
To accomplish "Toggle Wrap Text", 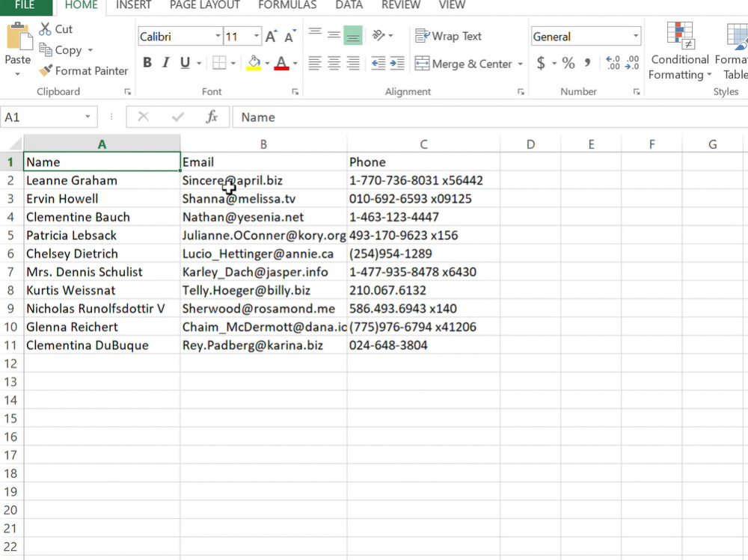I will click(x=448, y=36).
